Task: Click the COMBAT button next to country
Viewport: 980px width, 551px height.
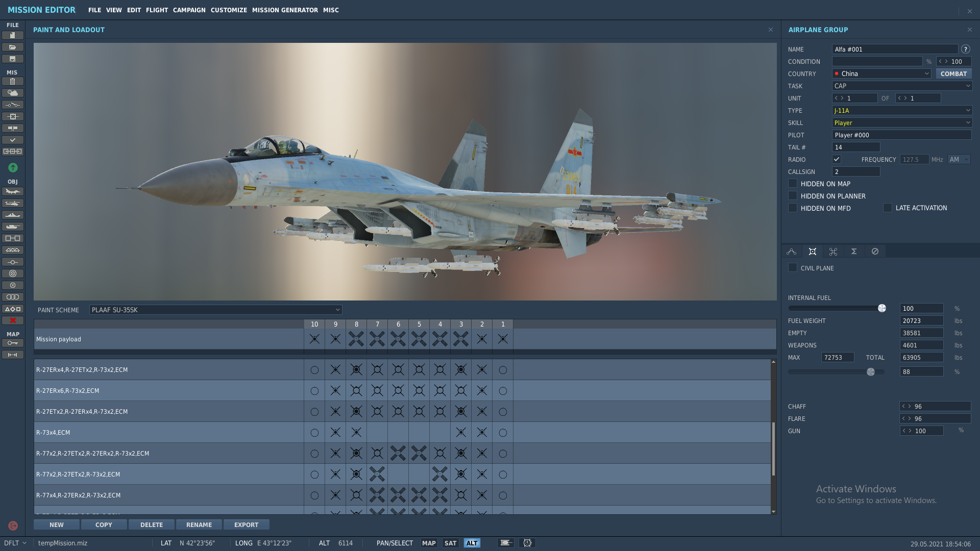Action: (x=953, y=73)
